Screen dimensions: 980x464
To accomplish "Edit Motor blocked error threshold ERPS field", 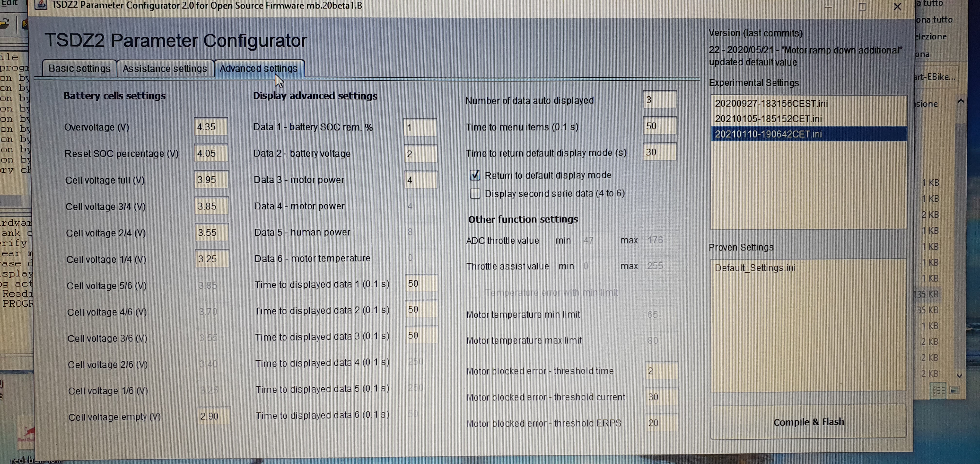I will click(x=661, y=422).
